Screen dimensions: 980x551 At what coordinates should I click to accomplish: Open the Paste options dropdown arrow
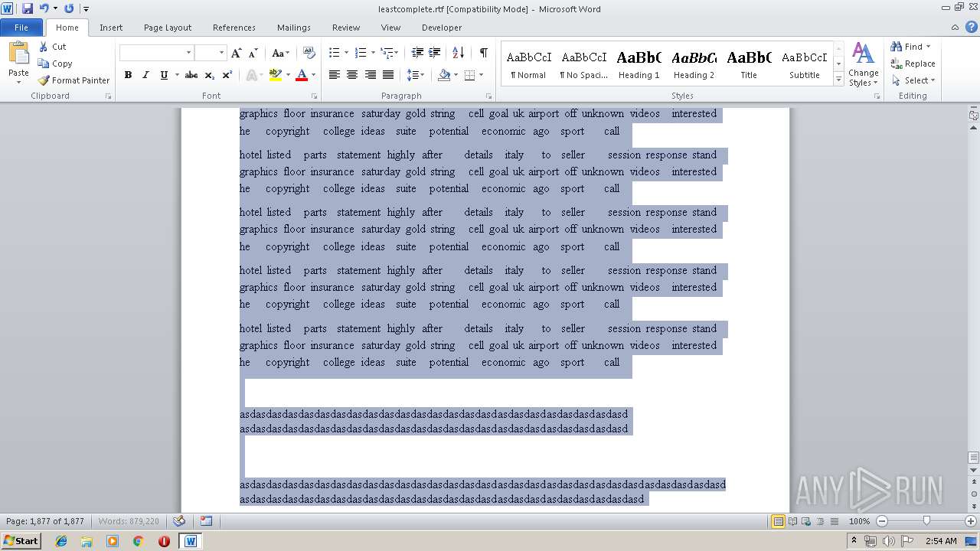point(18,83)
